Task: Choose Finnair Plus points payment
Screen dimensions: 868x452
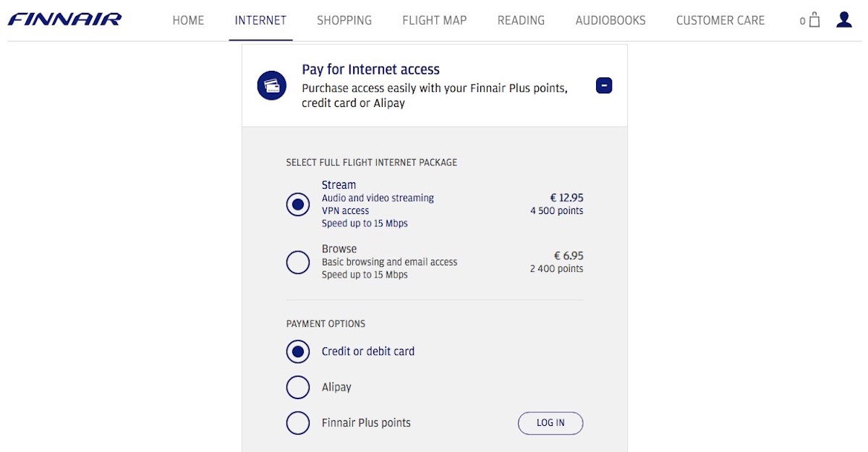Action: [x=298, y=422]
